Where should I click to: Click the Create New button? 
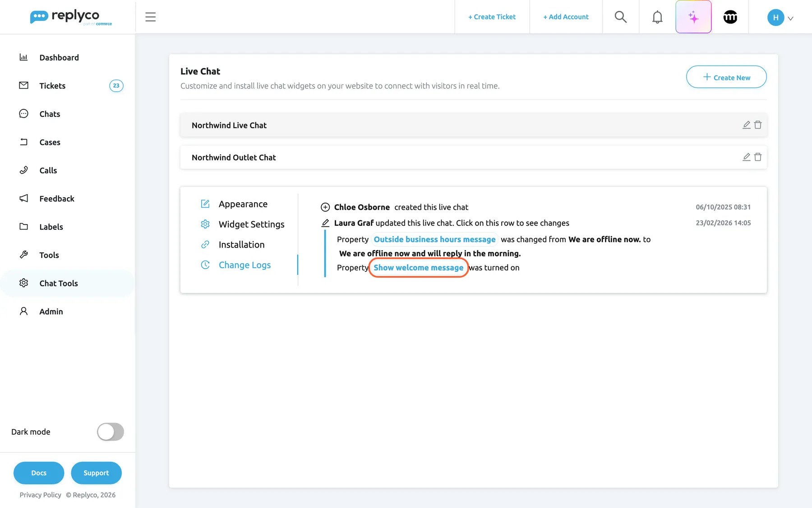[x=726, y=77]
